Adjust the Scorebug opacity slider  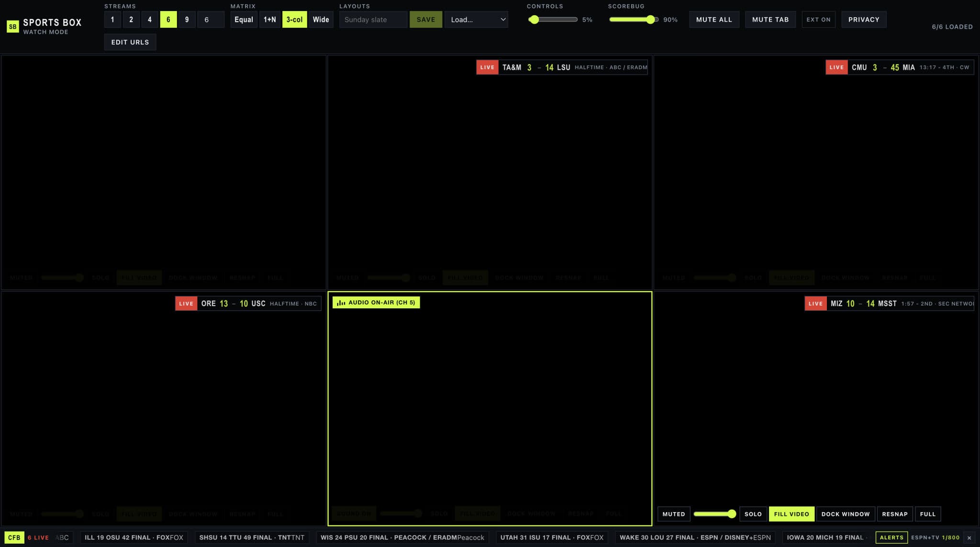[x=634, y=20]
